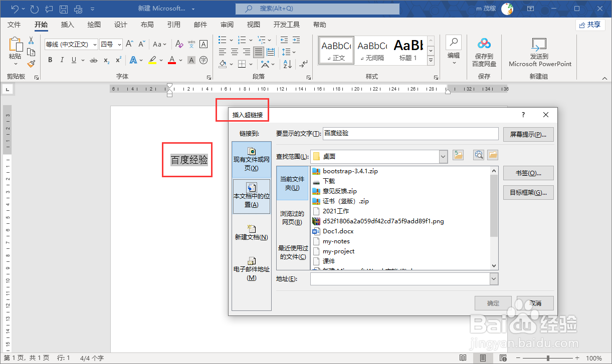Click the Copy icon in clipboard group
The height and width of the screenshot is (364, 612).
31,52
